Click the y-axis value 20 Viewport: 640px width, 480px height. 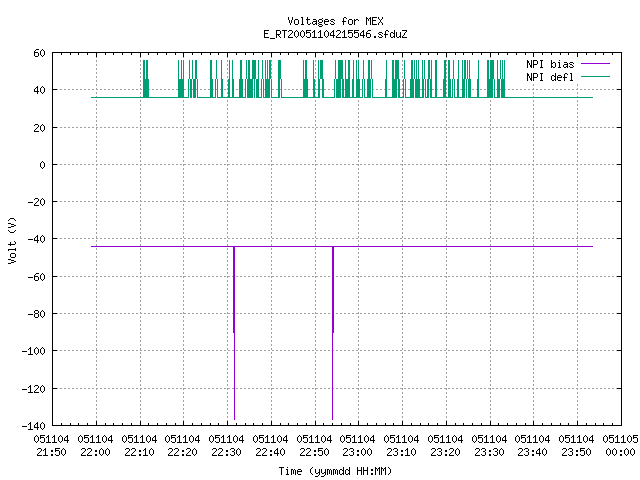(39, 128)
